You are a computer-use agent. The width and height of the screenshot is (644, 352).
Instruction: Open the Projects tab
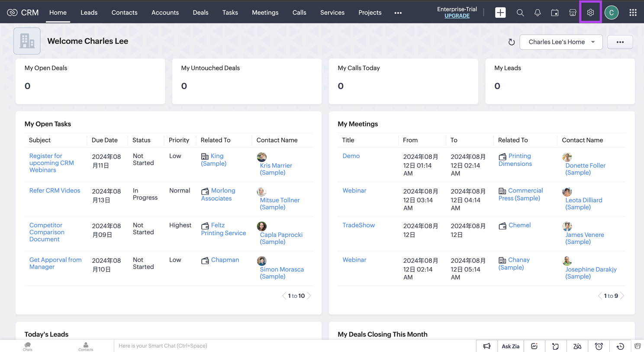click(370, 13)
